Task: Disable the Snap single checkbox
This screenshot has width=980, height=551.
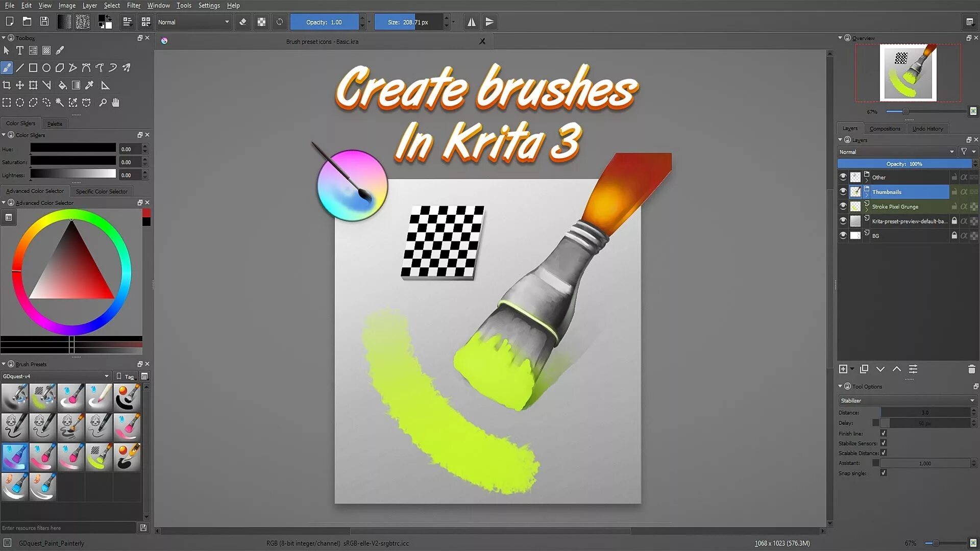Action: pos(884,473)
